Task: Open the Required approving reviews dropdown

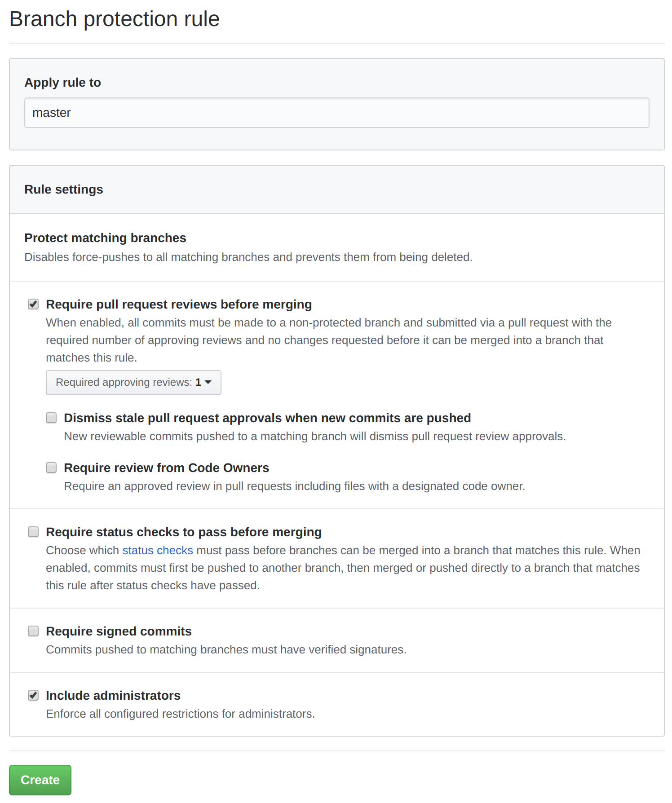Action: [x=133, y=382]
